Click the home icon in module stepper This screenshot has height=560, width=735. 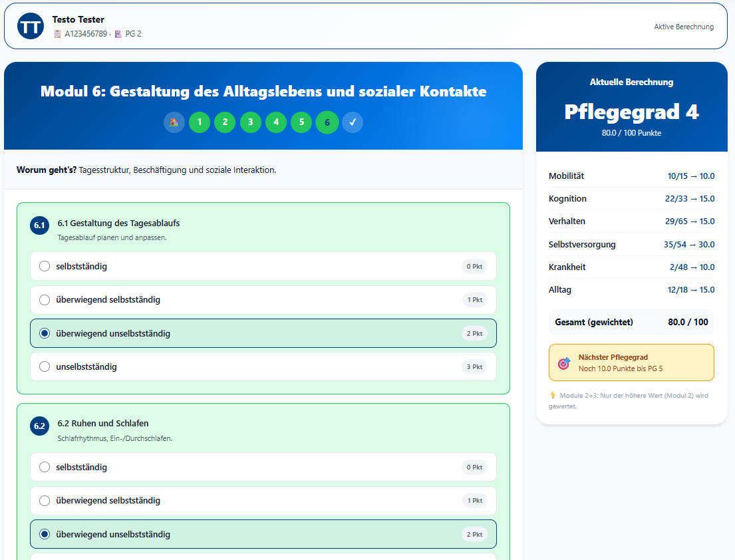pos(174,122)
